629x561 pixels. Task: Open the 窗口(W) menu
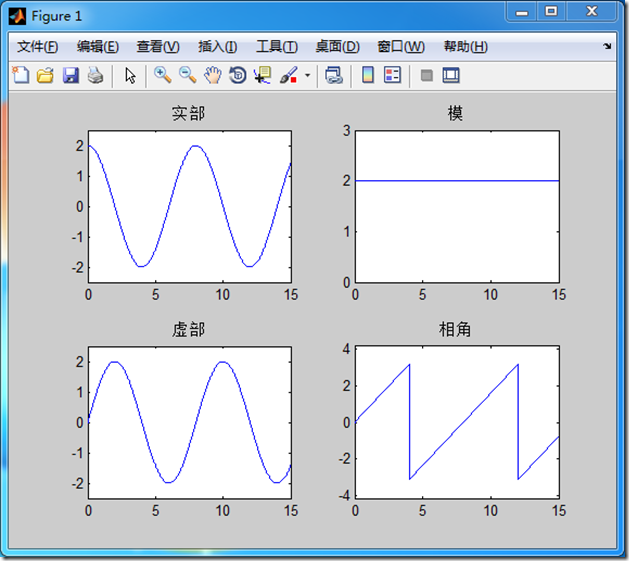point(401,47)
